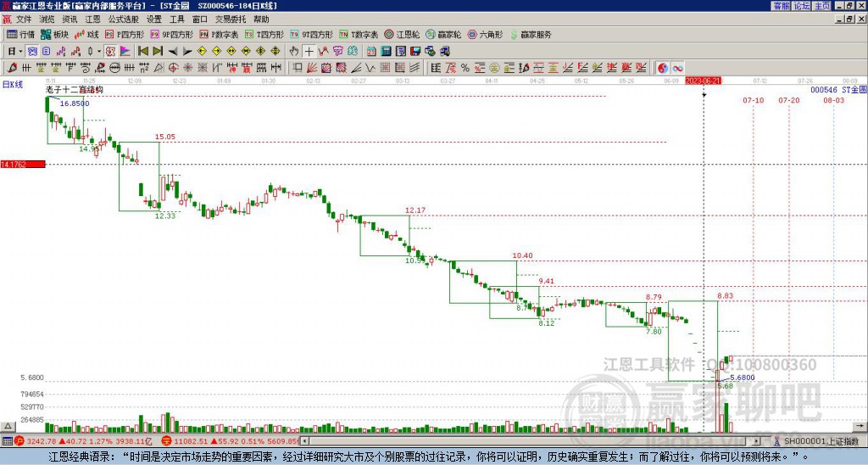The height and width of the screenshot is (465, 868).
Task: Open the 江恩轮 Gann wheel
Action: 402,34
